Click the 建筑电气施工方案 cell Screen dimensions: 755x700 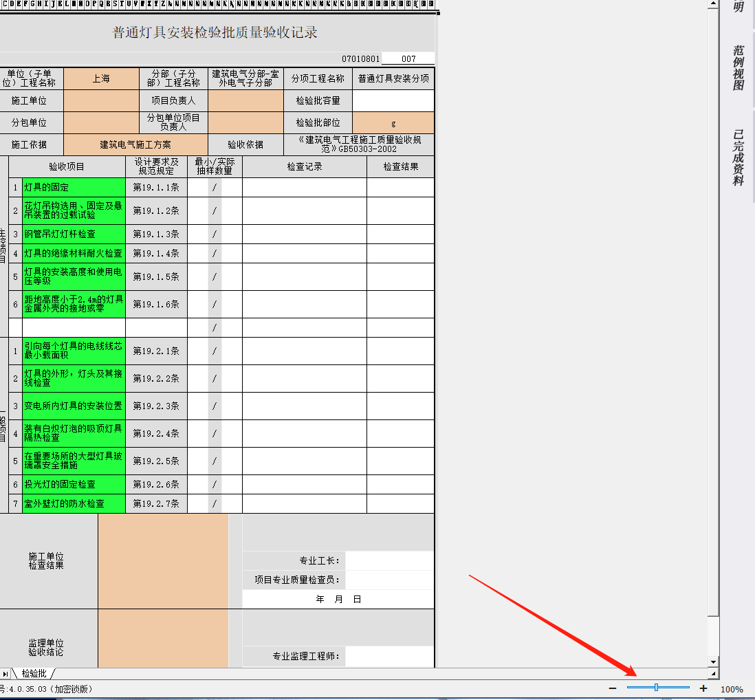pos(135,144)
